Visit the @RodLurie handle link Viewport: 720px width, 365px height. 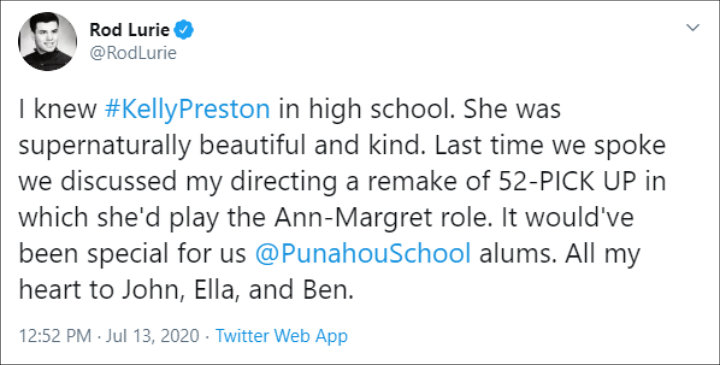133,53
